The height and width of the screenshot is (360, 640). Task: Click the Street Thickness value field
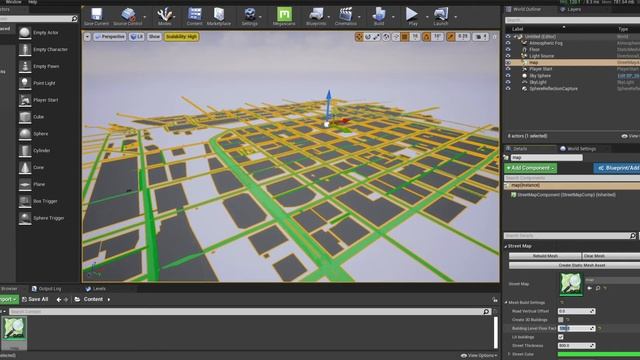point(576,346)
